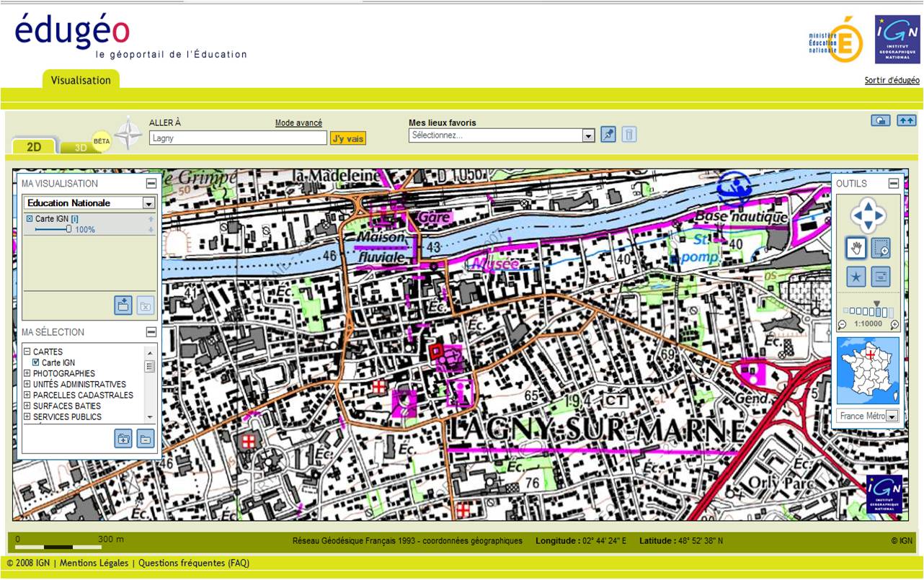
Task: Pin current place to favorites
Action: [x=608, y=135]
